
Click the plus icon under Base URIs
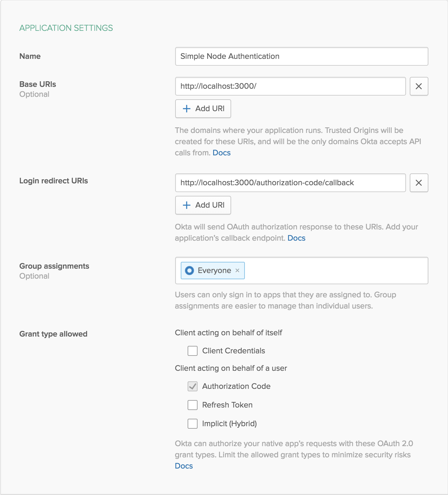(187, 109)
